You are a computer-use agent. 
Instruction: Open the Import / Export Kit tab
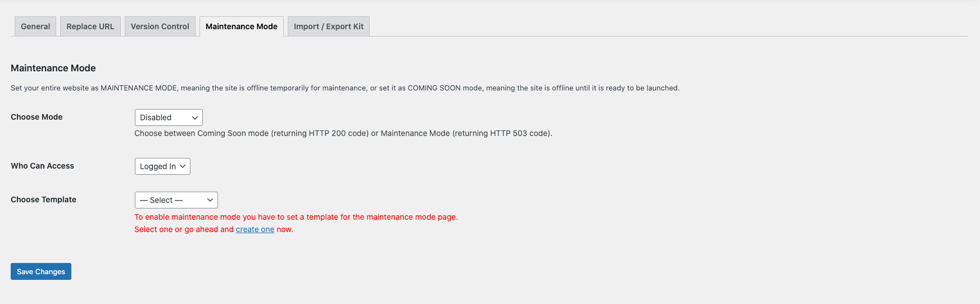click(328, 26)
